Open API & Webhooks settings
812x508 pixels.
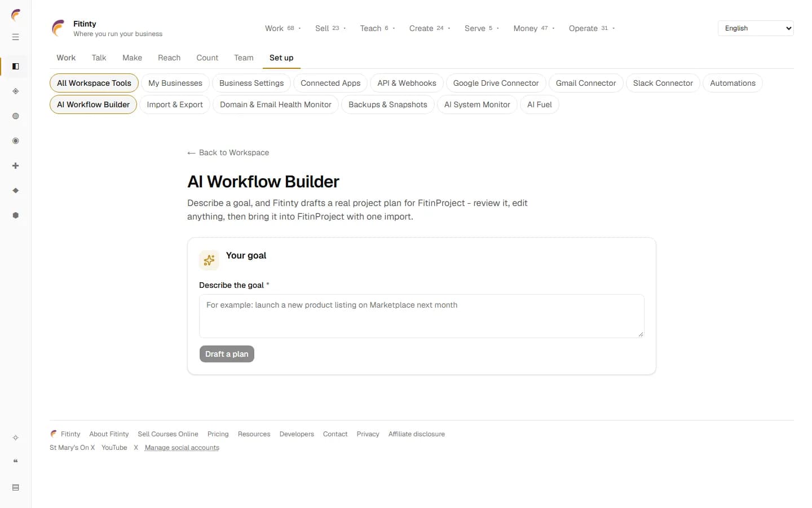coord(407,83)
